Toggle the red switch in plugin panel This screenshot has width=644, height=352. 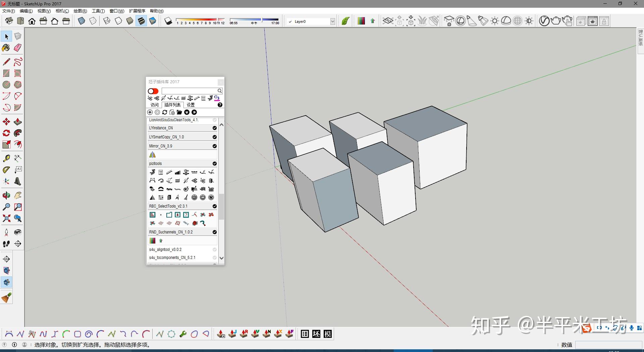click(x=153, y=91)
